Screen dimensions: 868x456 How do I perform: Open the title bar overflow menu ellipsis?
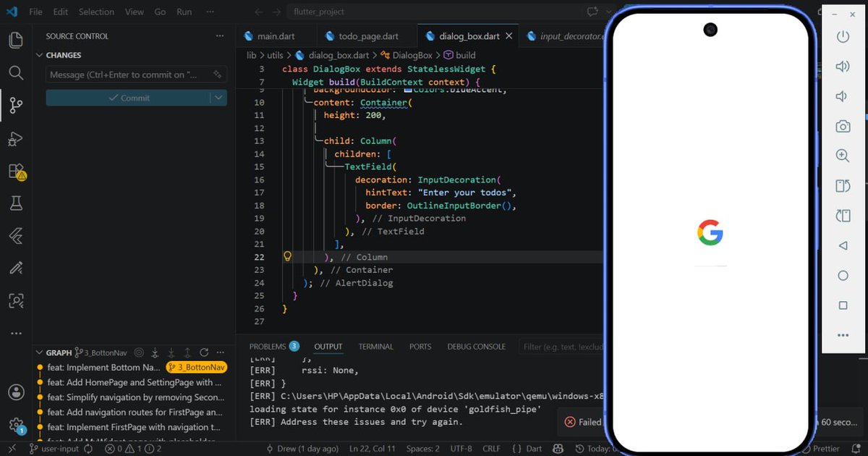(210, 12)
